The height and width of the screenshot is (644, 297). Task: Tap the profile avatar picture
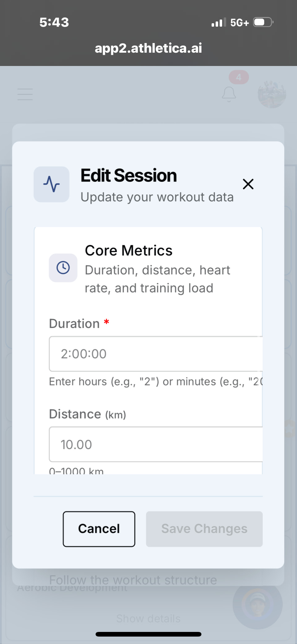[272, 94]
